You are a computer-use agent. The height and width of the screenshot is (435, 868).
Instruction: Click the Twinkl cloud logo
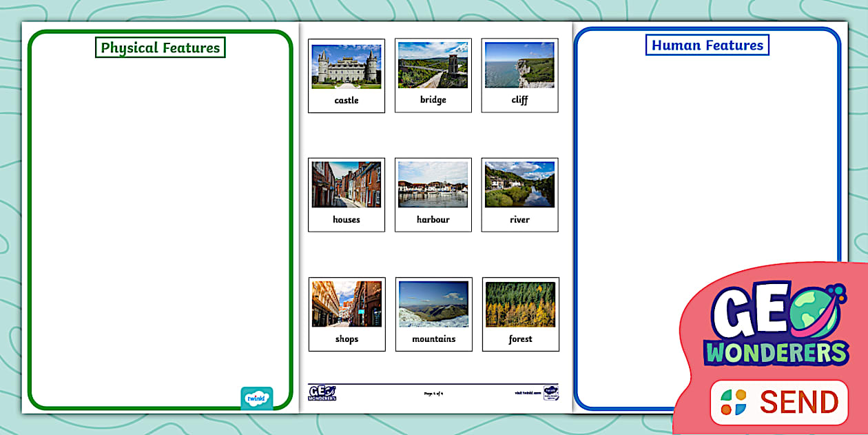tap(256, 398)
